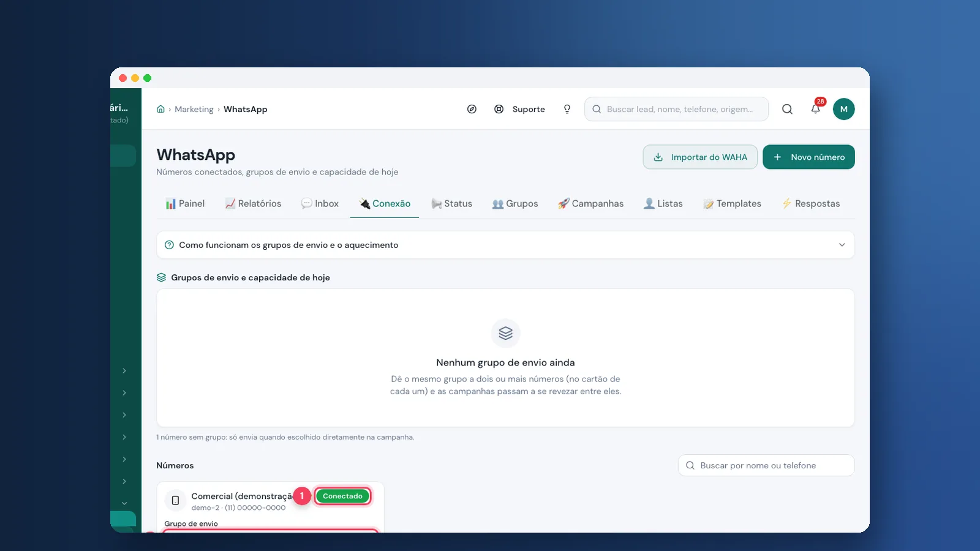Screen dimensions: 980x551
Task: Click the Conectado status badge
Action: 342,496
